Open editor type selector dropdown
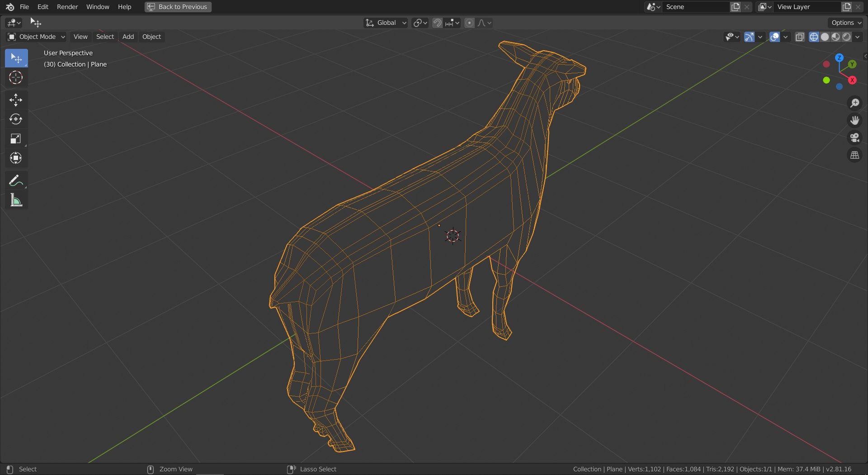The width and height of the screenshot is (868, 475). click(14, 23)
